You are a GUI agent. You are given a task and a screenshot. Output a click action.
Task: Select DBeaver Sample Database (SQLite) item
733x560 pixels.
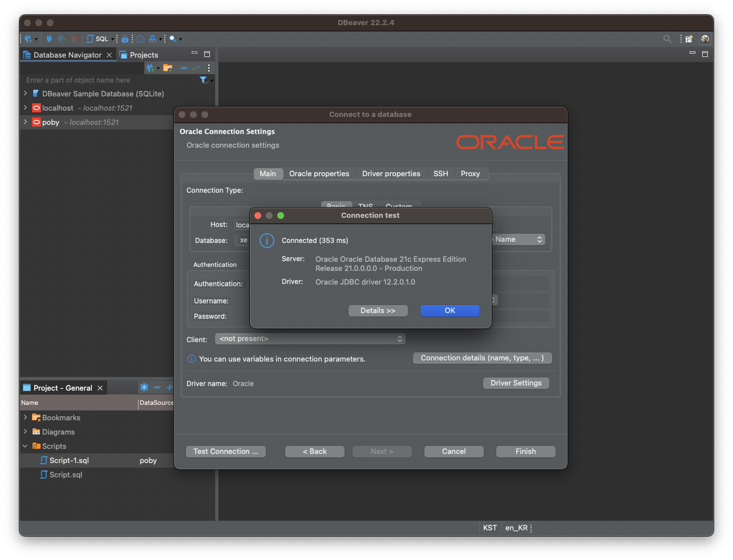103,94
